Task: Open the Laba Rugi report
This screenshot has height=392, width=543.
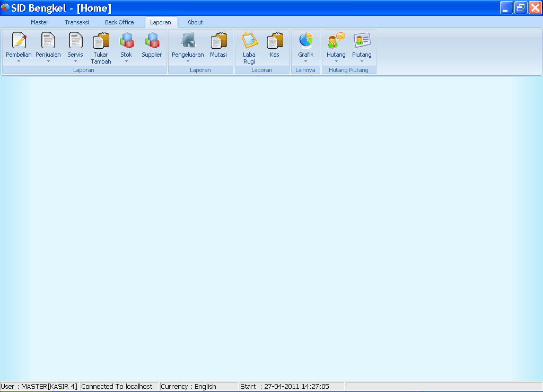Action: tap(249, 42)
